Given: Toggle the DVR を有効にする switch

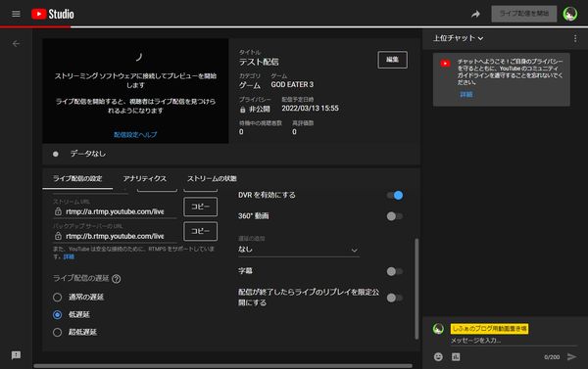Looking at the screenshot, I should 395,195.
